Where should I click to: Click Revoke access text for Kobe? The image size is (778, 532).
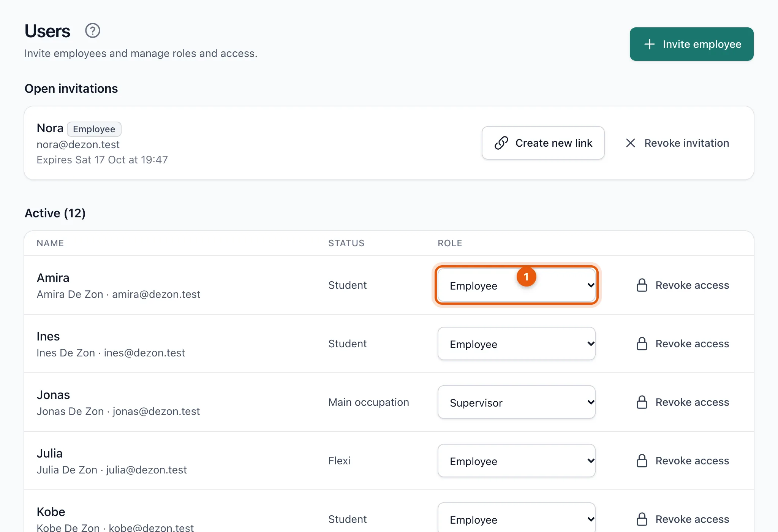pos(692,519)
